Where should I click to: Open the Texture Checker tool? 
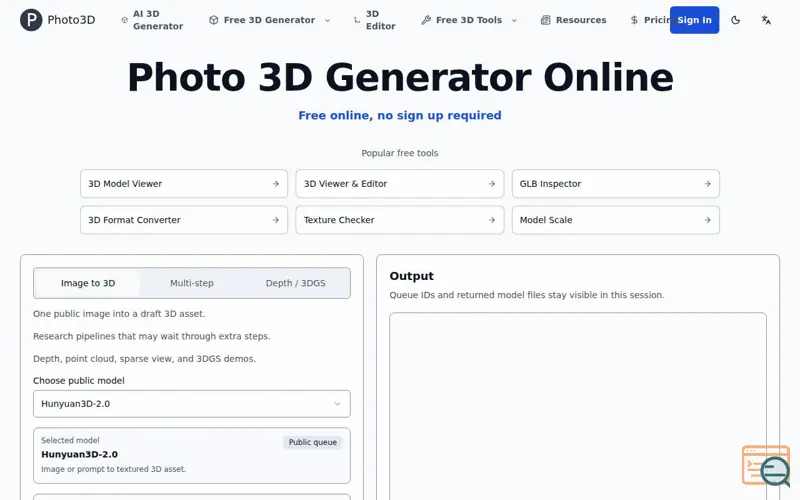pyautogui.click(x=399, y=220)
